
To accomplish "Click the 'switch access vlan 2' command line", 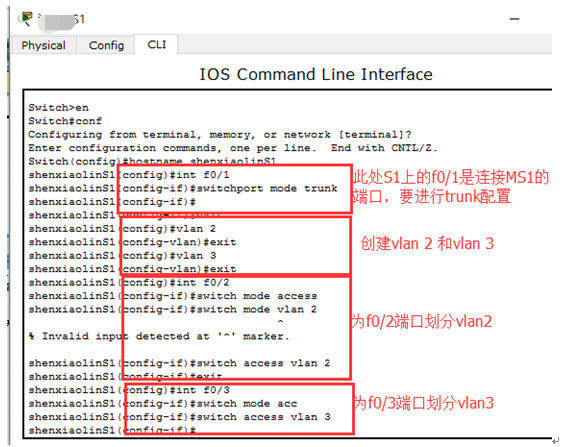I will (x=180, y=363).
